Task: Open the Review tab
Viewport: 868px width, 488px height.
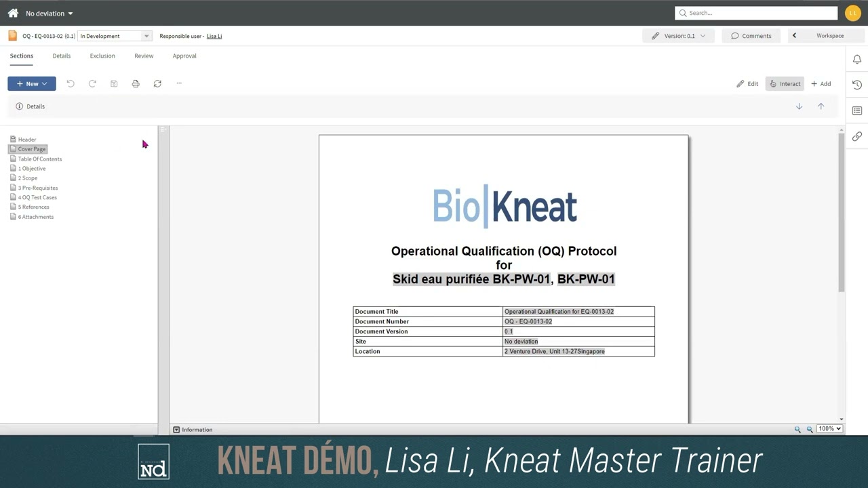Action: 144,56
